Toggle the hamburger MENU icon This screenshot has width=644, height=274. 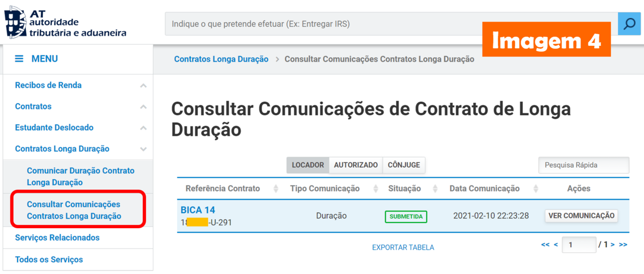(x=19, y=59)
